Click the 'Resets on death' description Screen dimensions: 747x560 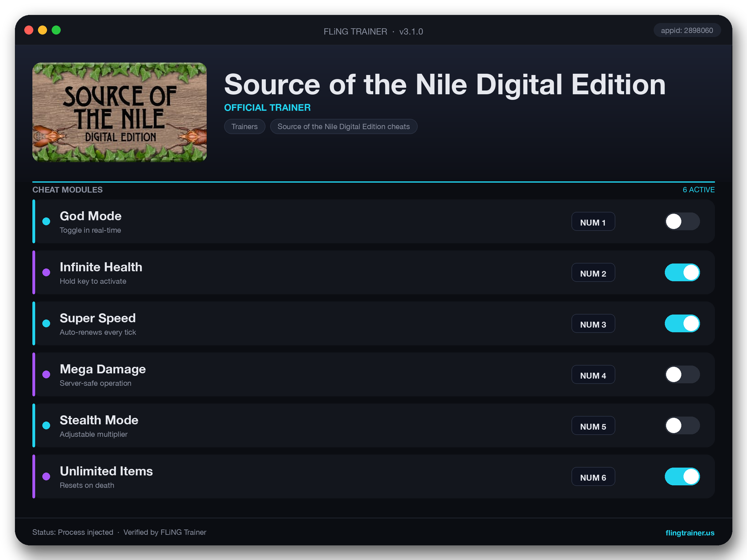(87, 485)
